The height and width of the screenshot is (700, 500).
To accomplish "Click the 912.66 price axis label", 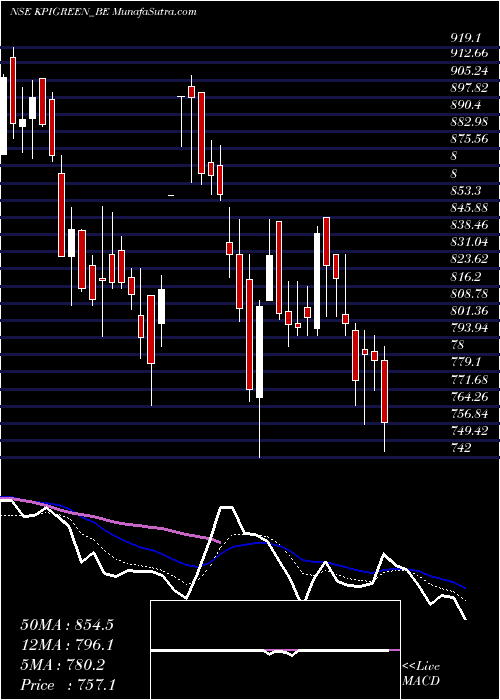I will pos(469,54).
